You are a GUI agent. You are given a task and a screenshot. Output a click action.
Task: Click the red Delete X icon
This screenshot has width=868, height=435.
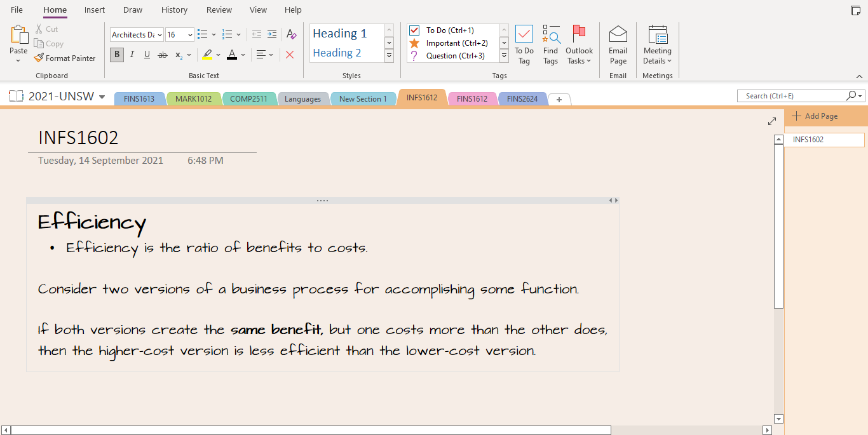(290, 55)
